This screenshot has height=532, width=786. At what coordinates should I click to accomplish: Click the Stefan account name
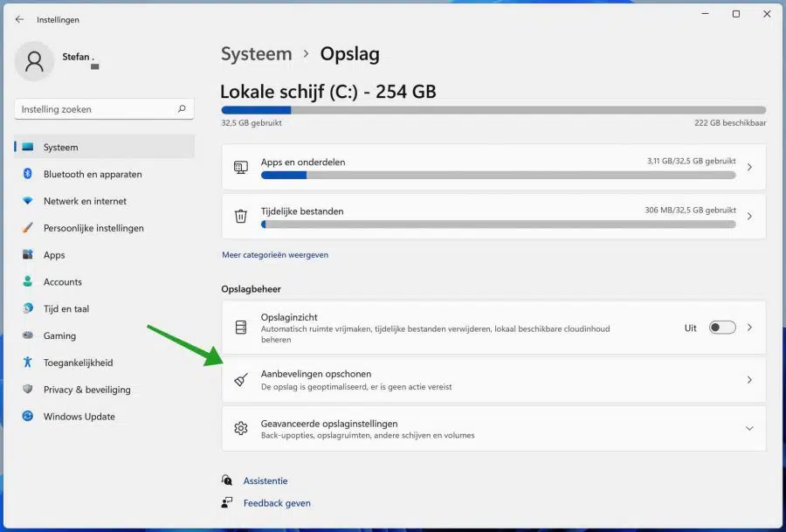tap(78, 57)
